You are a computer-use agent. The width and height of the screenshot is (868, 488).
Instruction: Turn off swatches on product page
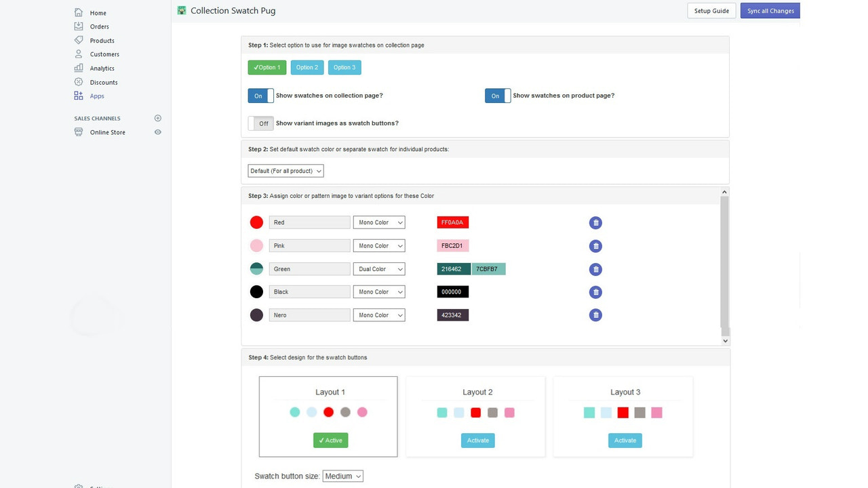pos(497,96)
